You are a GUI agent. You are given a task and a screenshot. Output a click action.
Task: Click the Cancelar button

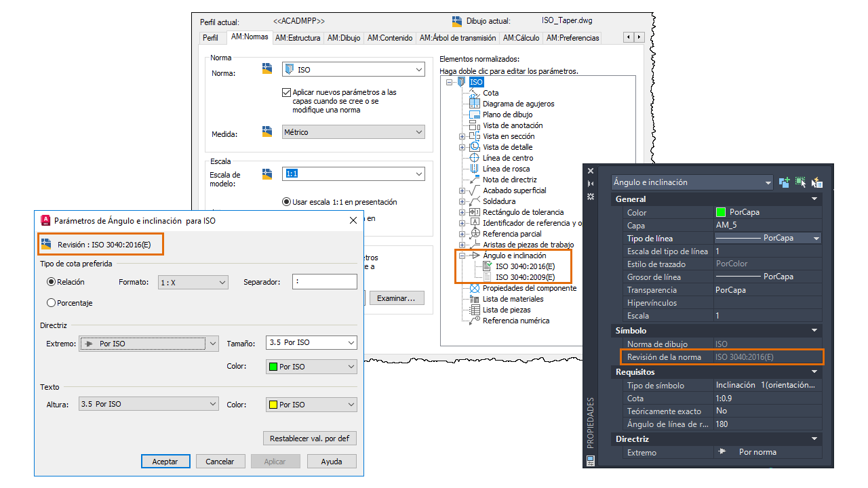pyautogui.click(x=220, y=461)
